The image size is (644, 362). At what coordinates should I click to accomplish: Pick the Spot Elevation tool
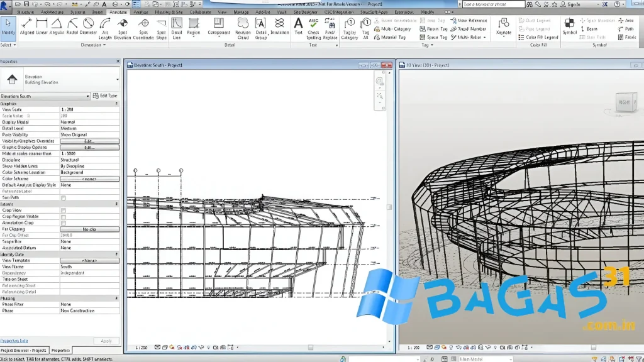[123, 29]
